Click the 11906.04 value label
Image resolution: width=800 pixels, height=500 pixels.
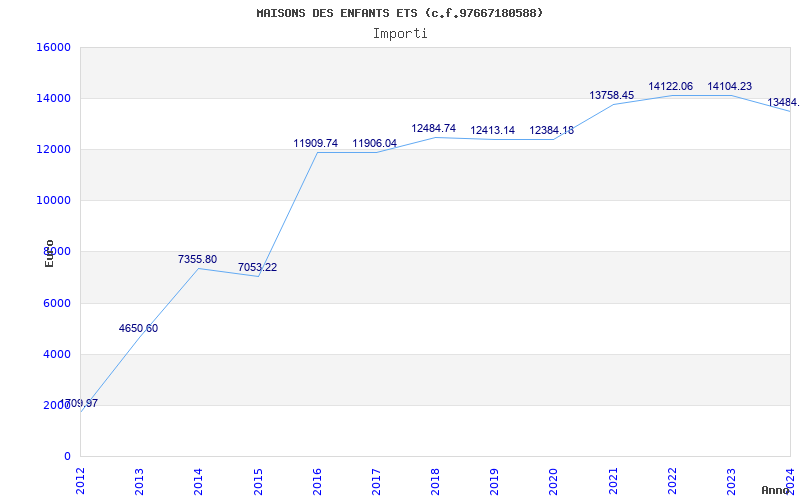tap(374, 143)
